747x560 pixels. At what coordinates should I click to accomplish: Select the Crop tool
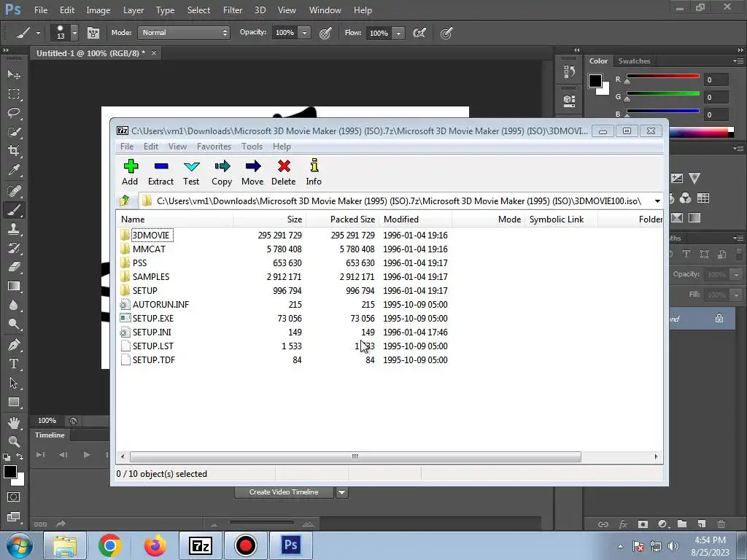click(14, 151)
